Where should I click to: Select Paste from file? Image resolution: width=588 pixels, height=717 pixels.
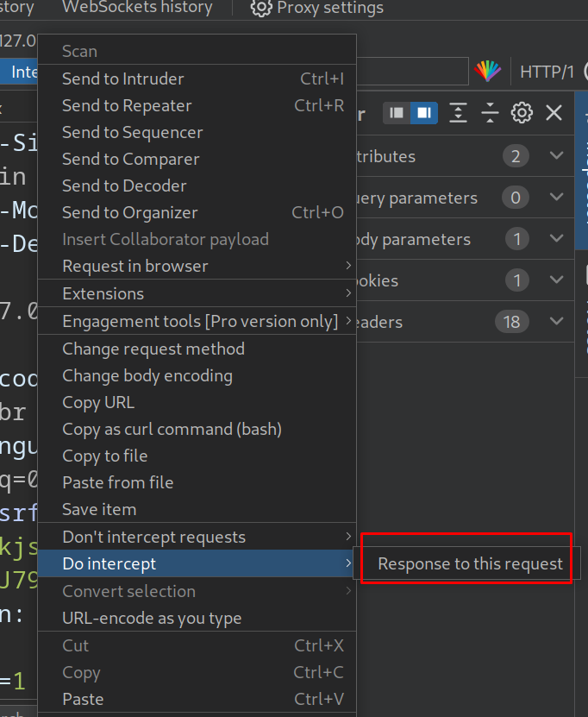(x=197, y=483)
